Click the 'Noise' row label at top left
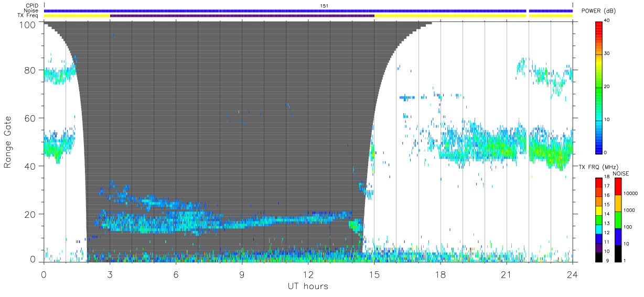This screenshot has height=297, width=644. (x=31, y=10)
